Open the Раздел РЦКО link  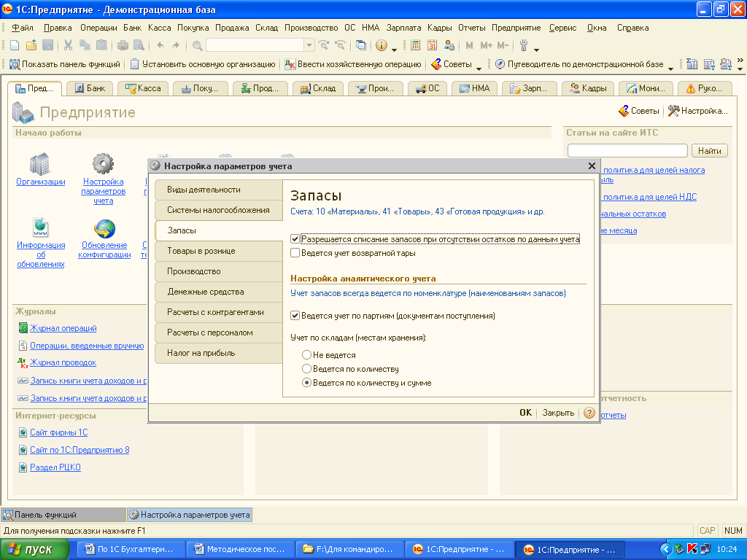tap(55, 467)
